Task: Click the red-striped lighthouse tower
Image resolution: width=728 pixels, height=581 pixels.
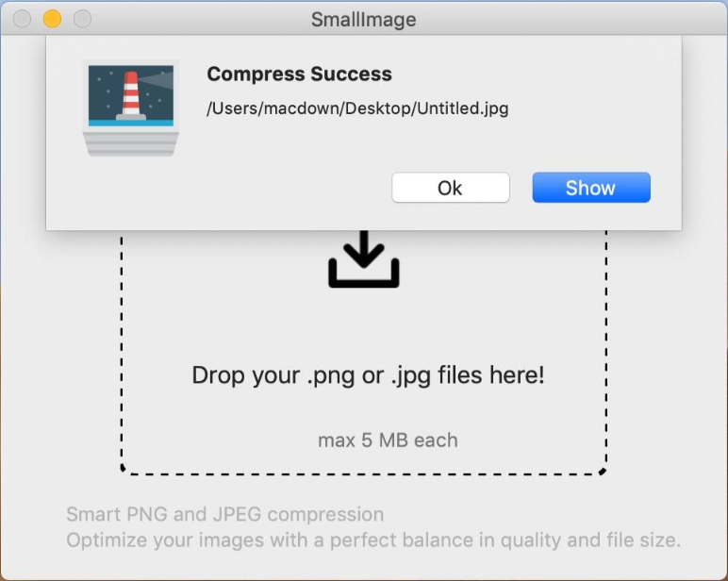Action: click(x=130, y=94)
